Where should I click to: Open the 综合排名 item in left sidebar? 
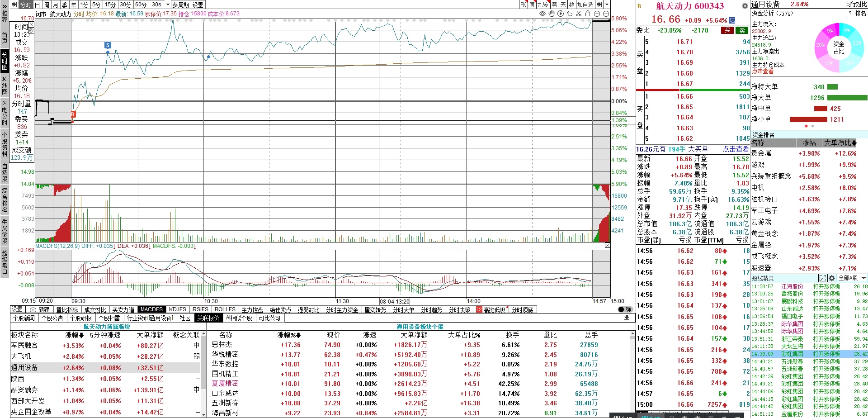(x=5, y=200)
